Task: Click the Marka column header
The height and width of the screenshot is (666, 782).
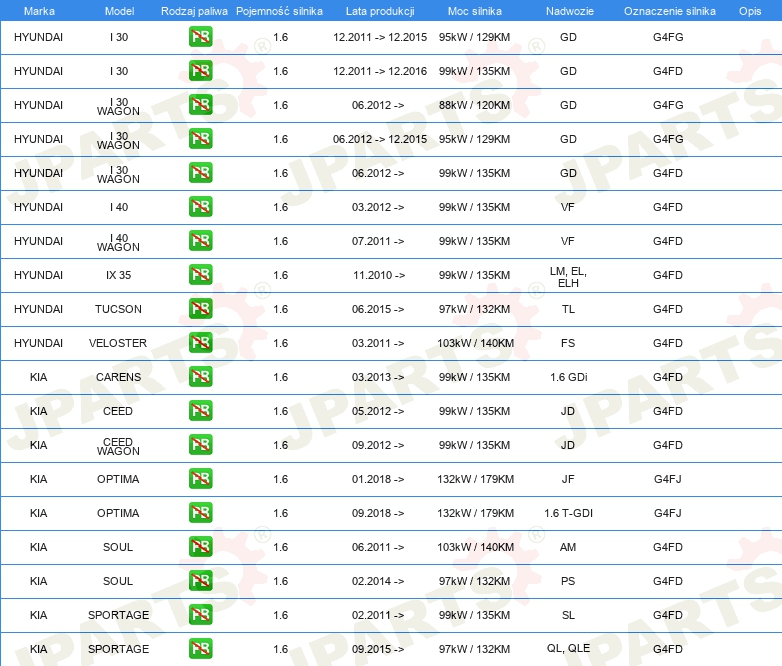Action: coord(39,11)
